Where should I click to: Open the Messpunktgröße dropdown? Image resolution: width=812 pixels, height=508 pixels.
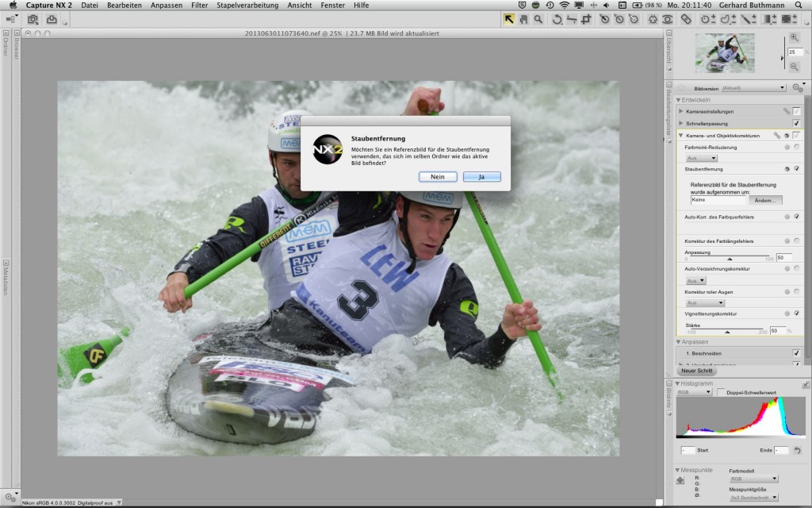[753, 498]
